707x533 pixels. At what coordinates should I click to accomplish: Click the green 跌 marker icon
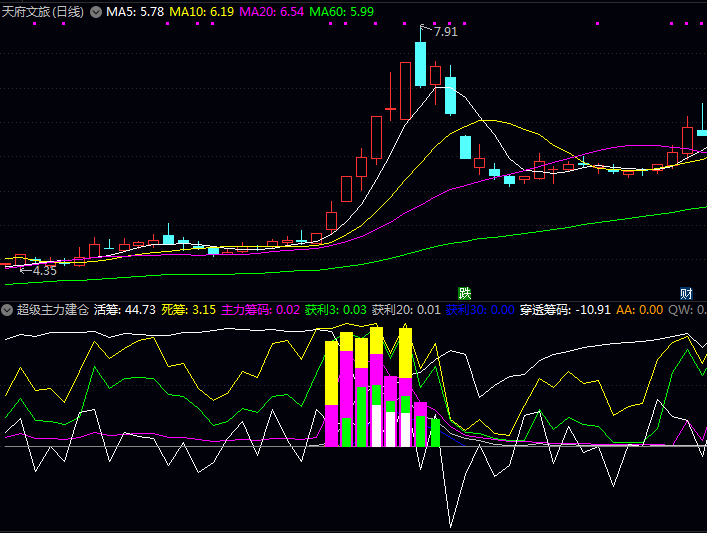(x=464, y=293)
